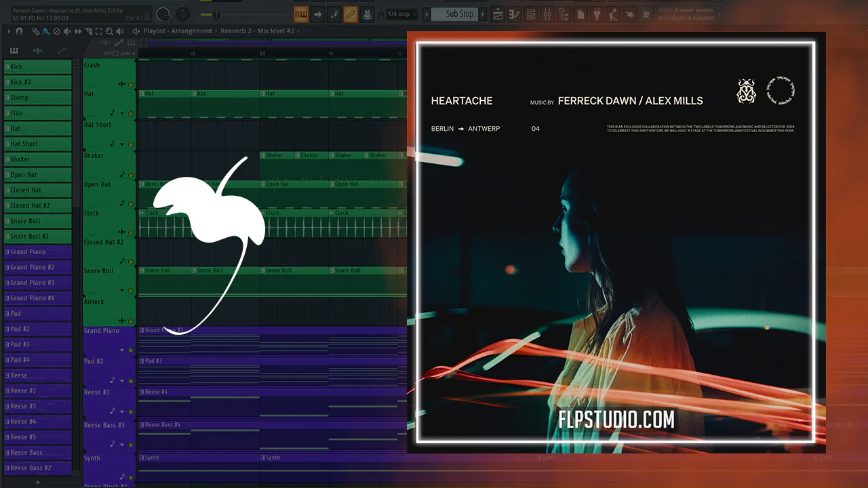The height and width of the screenshot is (488, 868).
Task: Select the Mute tool speaker icon
Action: [67, 31]
